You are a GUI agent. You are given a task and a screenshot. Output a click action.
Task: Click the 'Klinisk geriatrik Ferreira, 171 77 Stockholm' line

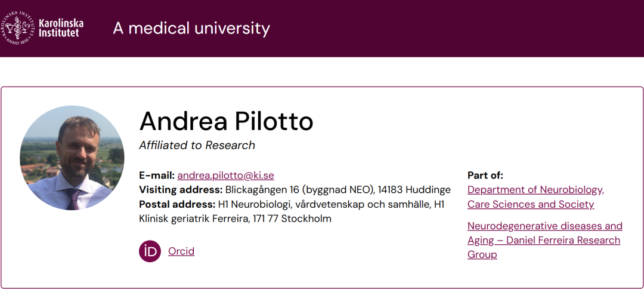(x=236, y=219)
